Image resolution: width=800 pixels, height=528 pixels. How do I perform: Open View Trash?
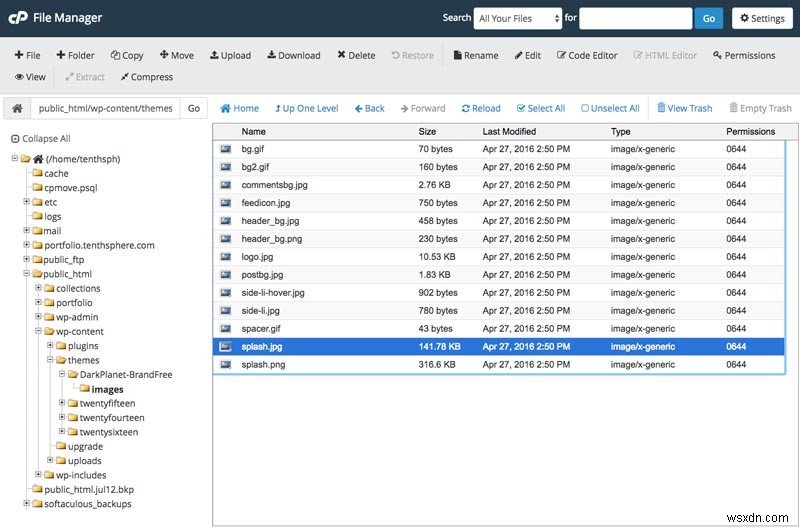click(685, 108)
